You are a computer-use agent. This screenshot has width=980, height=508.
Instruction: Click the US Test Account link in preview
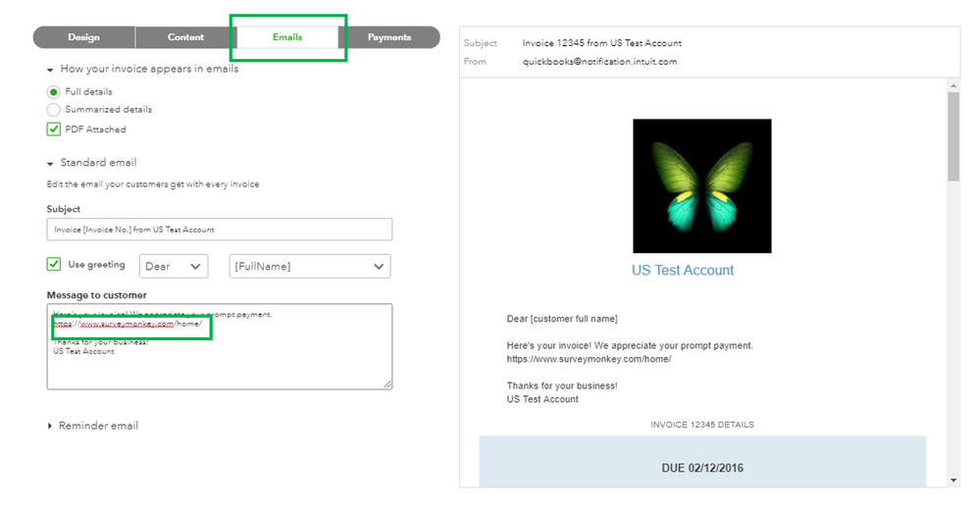(683, 271)
